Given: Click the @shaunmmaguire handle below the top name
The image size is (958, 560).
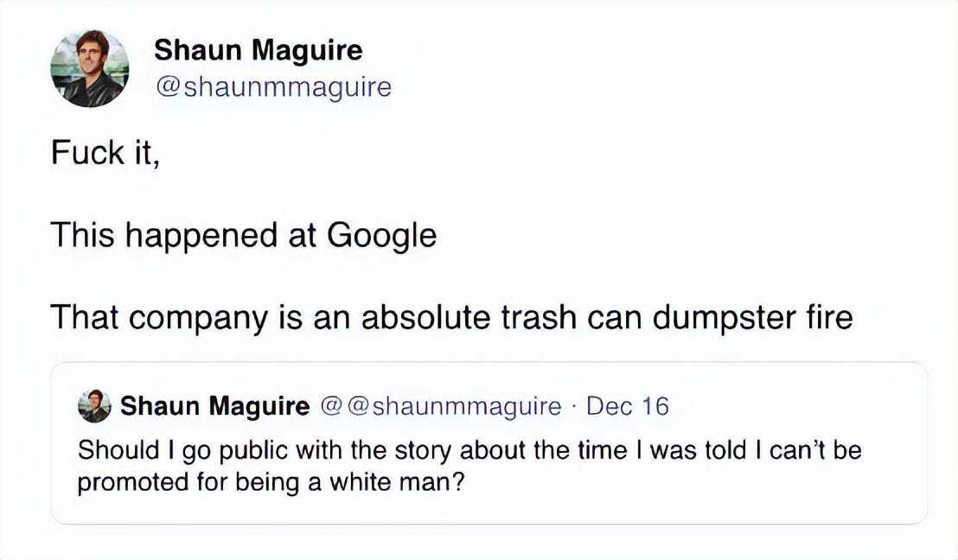Looking at the screenshot, I should pyautogui.click(x=272, y=86).
